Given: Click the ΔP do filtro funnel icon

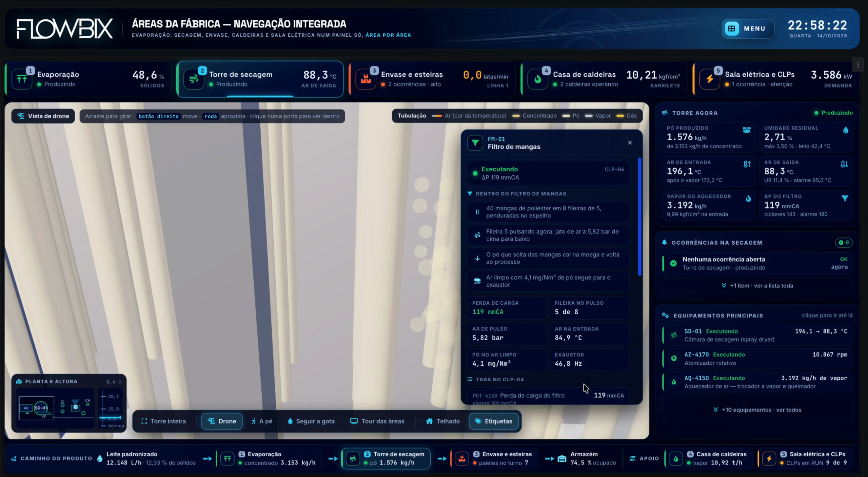Looking at the screenshot, I should [845, 198].
